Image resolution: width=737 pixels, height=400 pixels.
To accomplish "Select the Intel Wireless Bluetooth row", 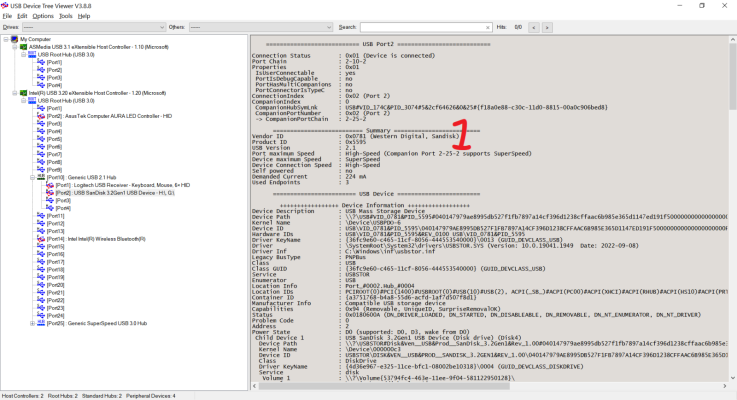I will 96,239.
